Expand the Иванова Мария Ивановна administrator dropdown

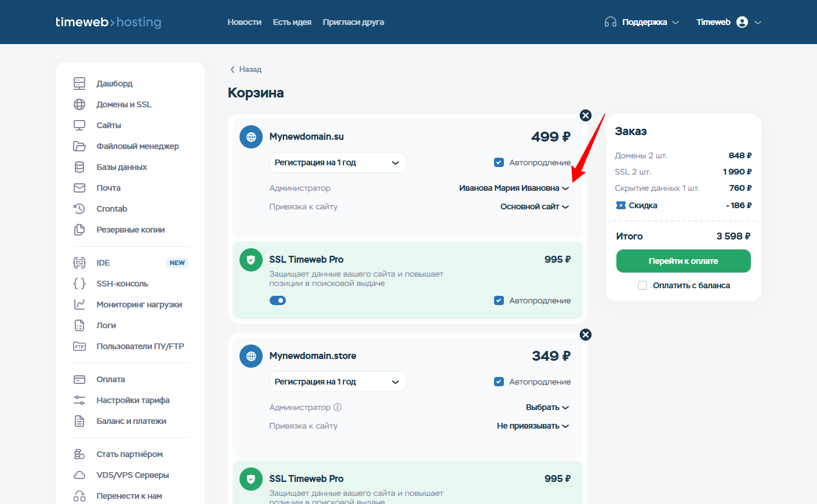point(514,188)
